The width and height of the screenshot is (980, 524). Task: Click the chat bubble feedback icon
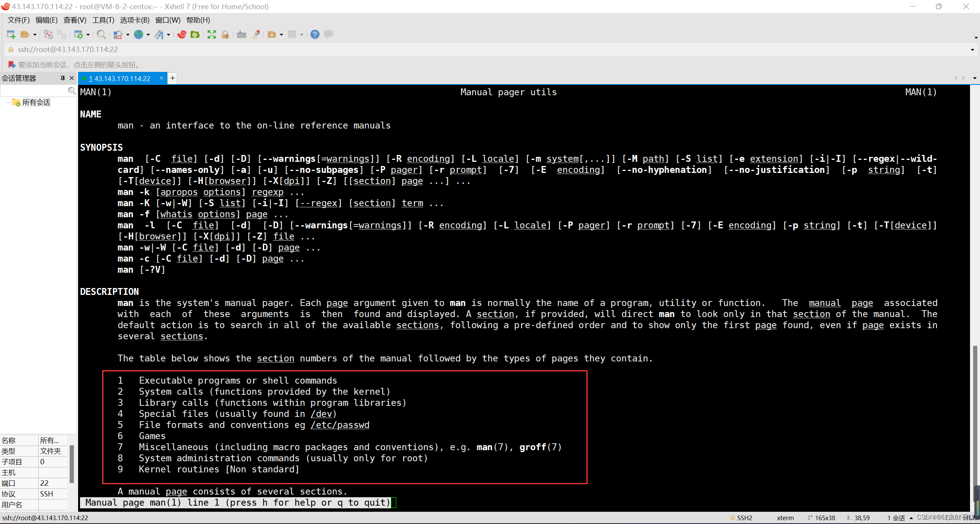(x=328, y=35)
